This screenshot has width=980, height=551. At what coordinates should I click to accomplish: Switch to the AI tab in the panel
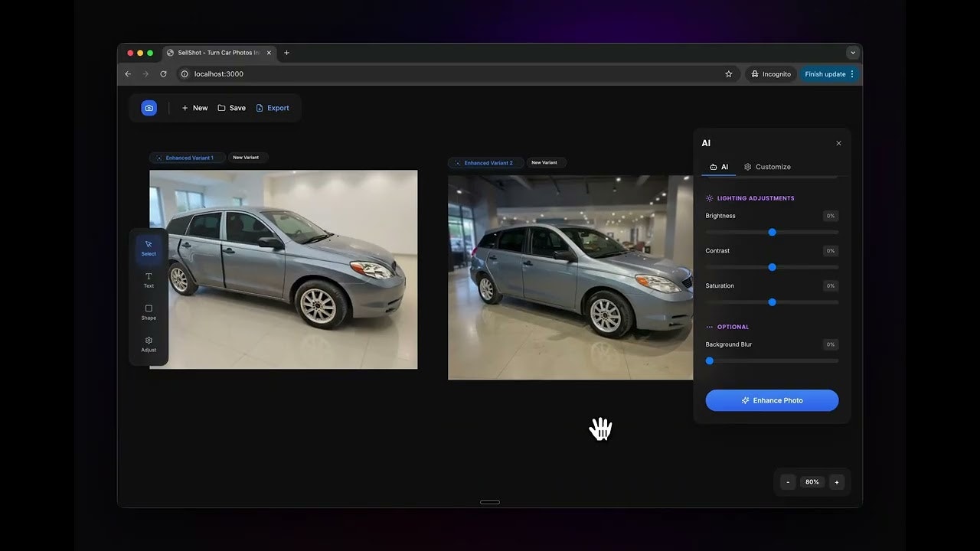coord(718,166)
